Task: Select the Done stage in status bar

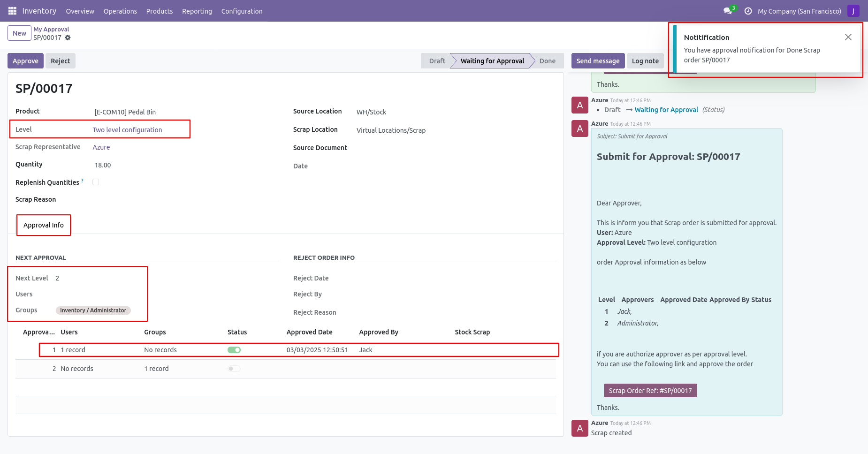Action: click(547, 61)
